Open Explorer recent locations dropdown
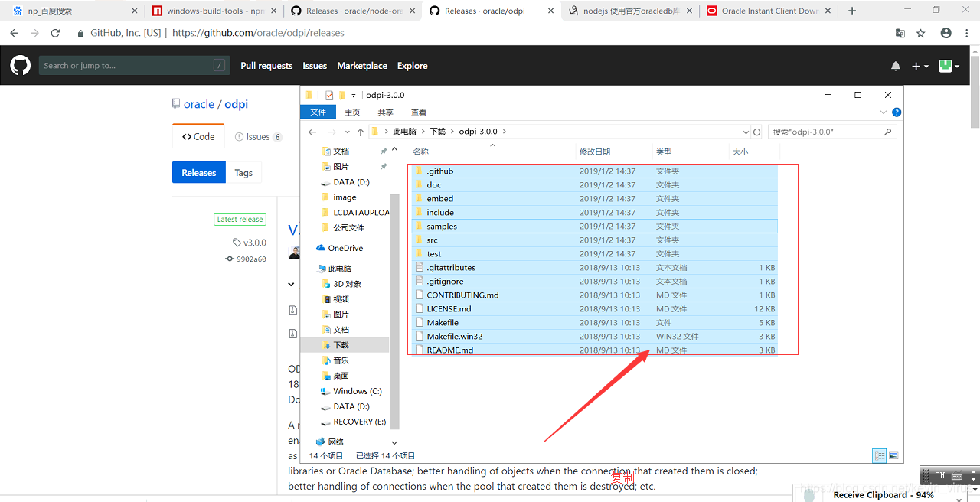 (x=348, y=132)
